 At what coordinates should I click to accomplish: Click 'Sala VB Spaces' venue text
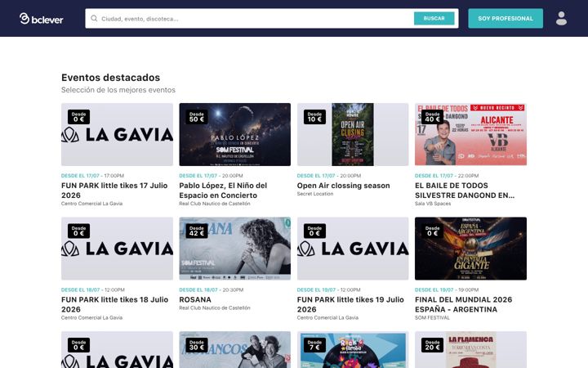(433, 204)
